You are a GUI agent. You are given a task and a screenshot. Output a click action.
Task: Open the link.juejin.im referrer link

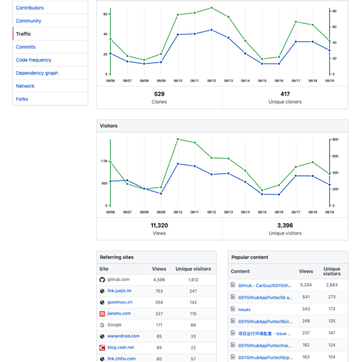pyautogui.click(x=119, y=291)
